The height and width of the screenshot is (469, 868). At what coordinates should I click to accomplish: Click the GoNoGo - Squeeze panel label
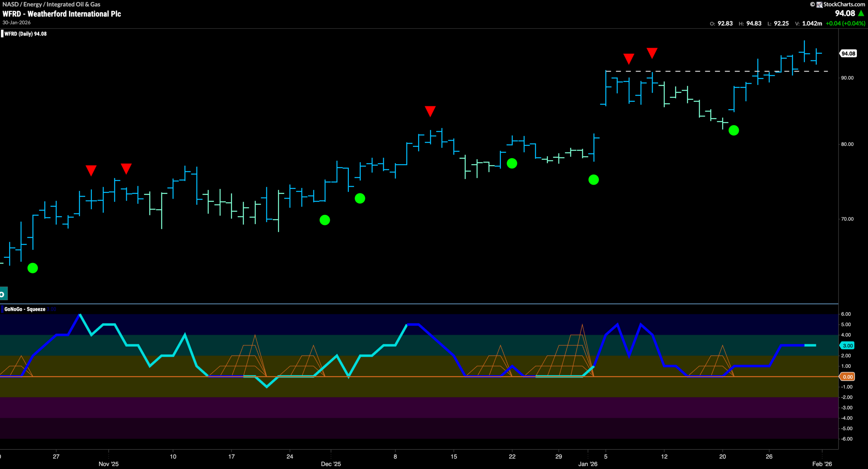tap(25, 309)
